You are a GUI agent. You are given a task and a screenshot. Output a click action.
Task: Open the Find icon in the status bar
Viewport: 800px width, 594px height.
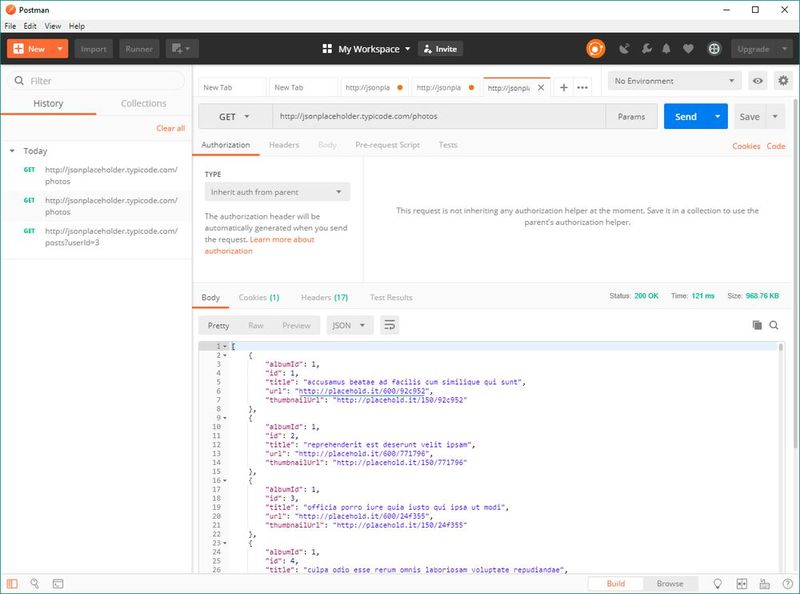(35, 583)
